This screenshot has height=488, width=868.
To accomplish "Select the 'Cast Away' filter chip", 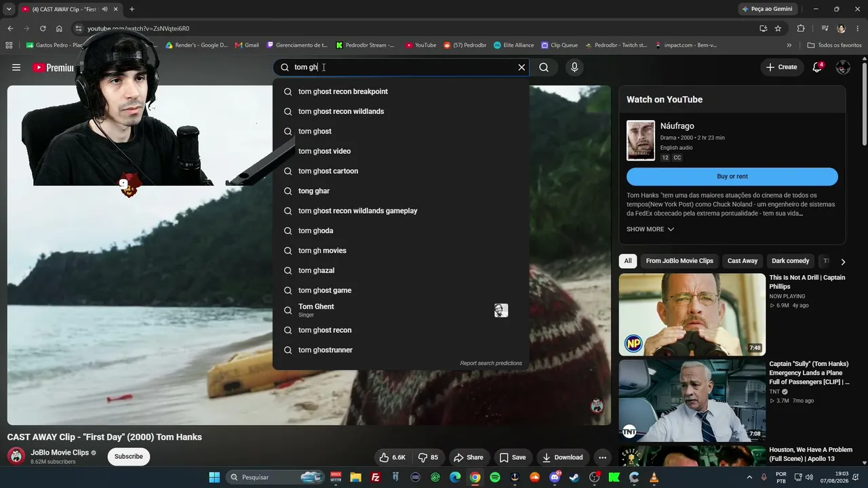I will point(743,261).
